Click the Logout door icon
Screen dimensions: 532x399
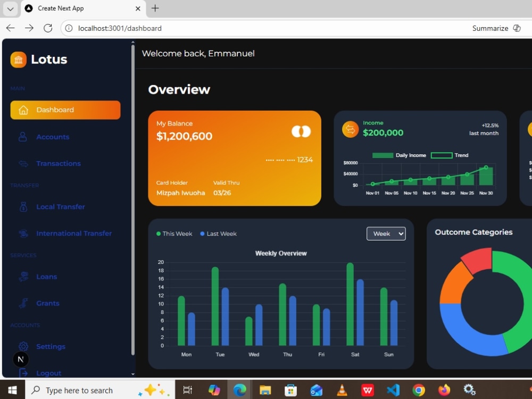pyautogui.click(x=23, y=373)
